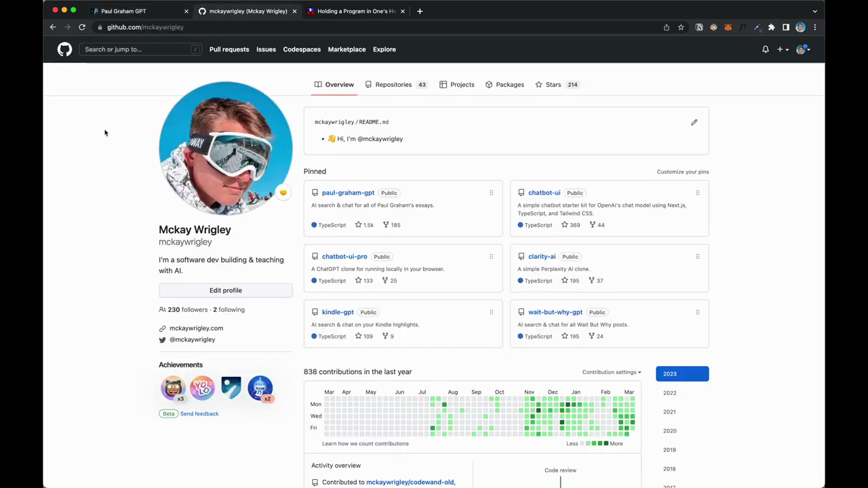The image size is (868, 488).
Task: Open Customize your pins
Action: [x=683, y=172]
